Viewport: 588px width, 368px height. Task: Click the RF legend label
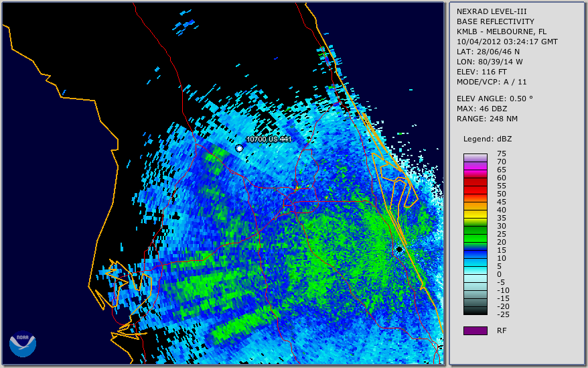point(502,330)
